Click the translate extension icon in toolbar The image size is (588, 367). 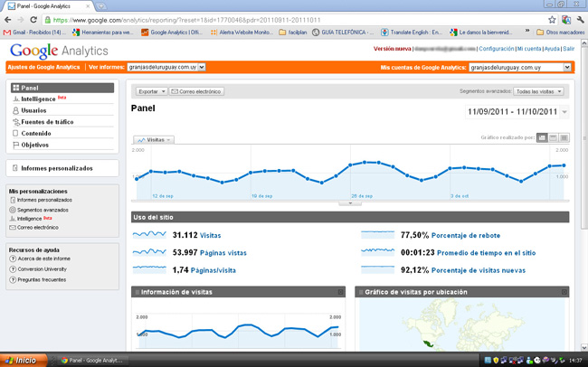566,20
